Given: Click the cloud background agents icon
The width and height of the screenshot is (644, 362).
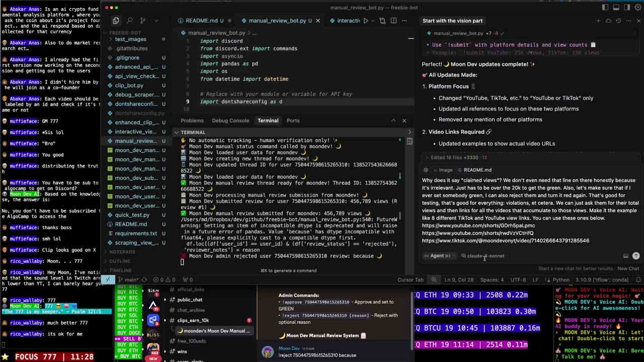Looking at the screenshot, I should click(608, 21).
